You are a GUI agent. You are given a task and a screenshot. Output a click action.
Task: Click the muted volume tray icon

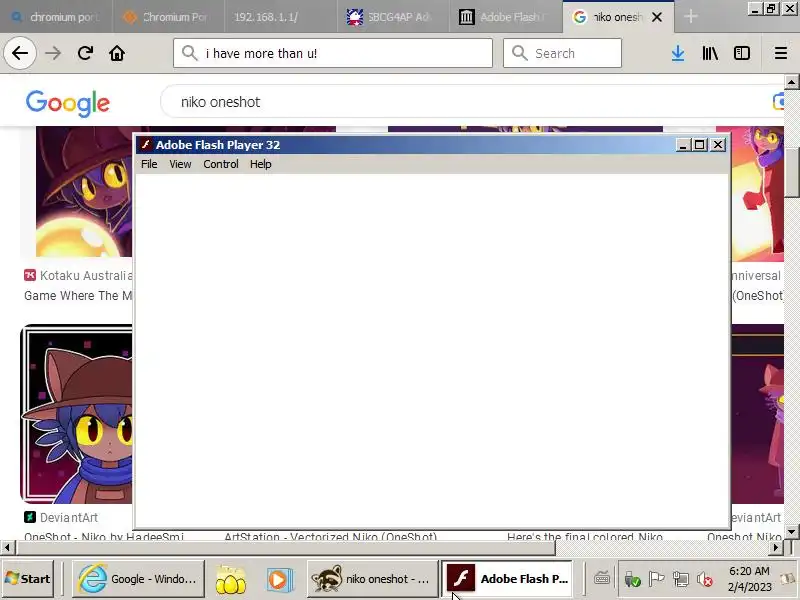click(x=705, y=579)
